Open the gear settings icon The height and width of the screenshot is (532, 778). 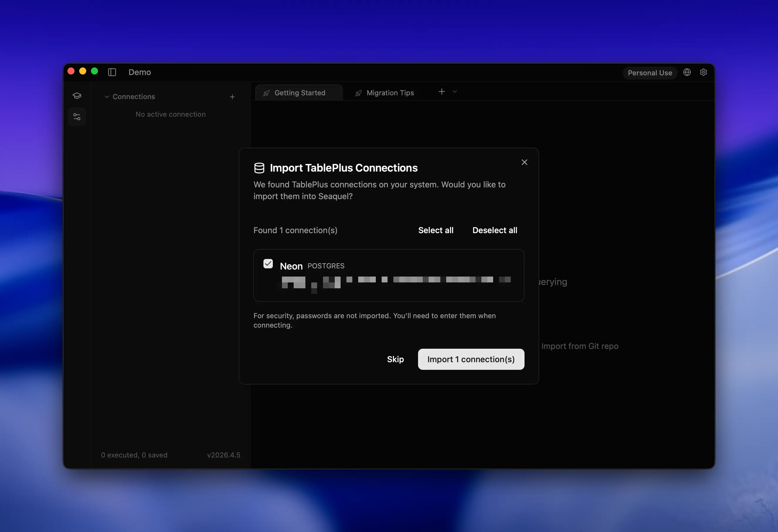click(703, 72)
